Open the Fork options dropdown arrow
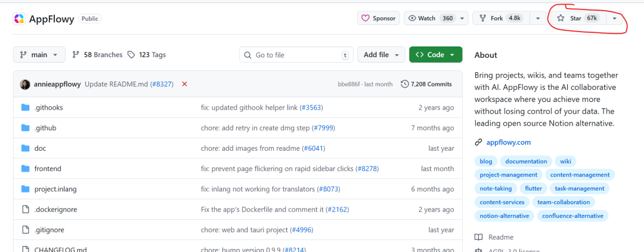The image size is (644, 252). pos(538,18)
